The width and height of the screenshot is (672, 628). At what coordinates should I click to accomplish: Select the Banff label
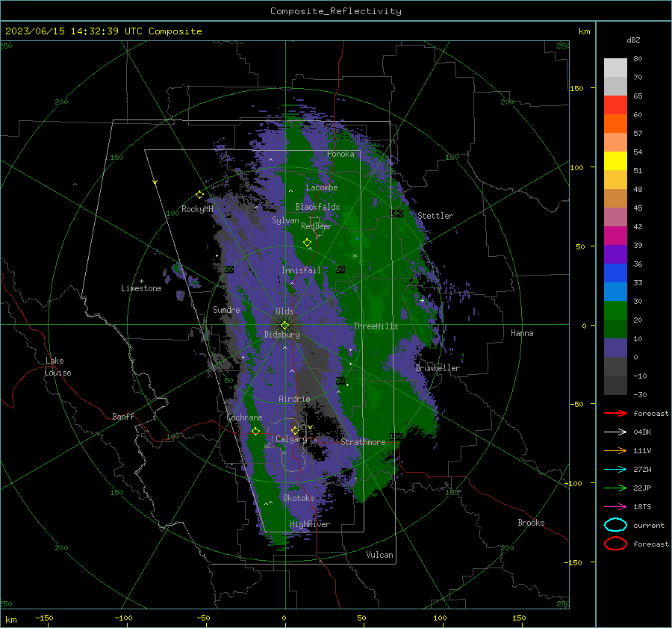[123, 416]
